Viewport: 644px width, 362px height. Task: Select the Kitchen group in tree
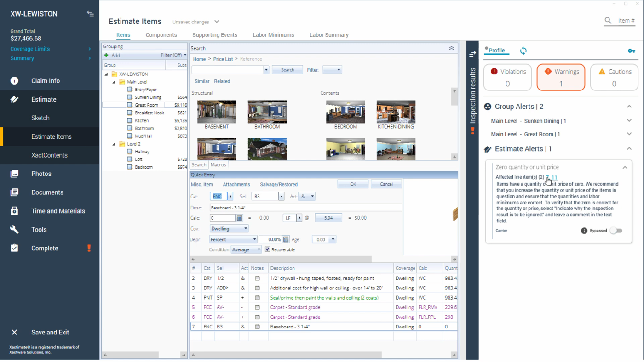[142, 120]
